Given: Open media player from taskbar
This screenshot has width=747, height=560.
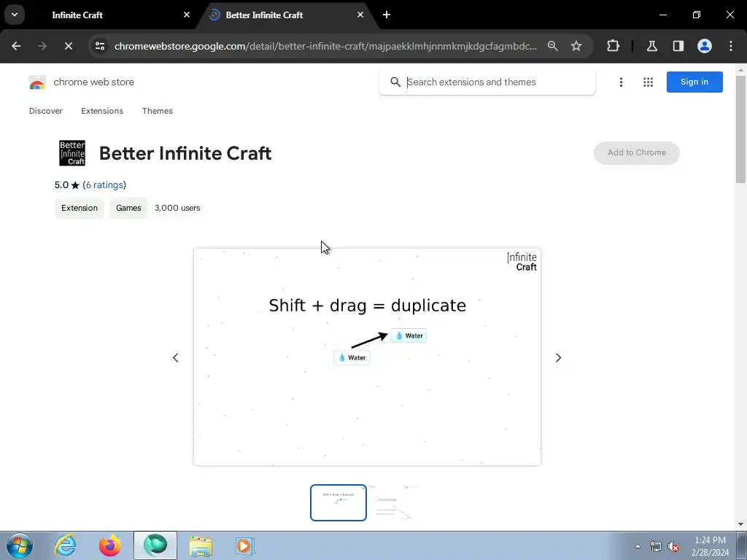Looking at the screenshot, I should (x=245, y=545).
